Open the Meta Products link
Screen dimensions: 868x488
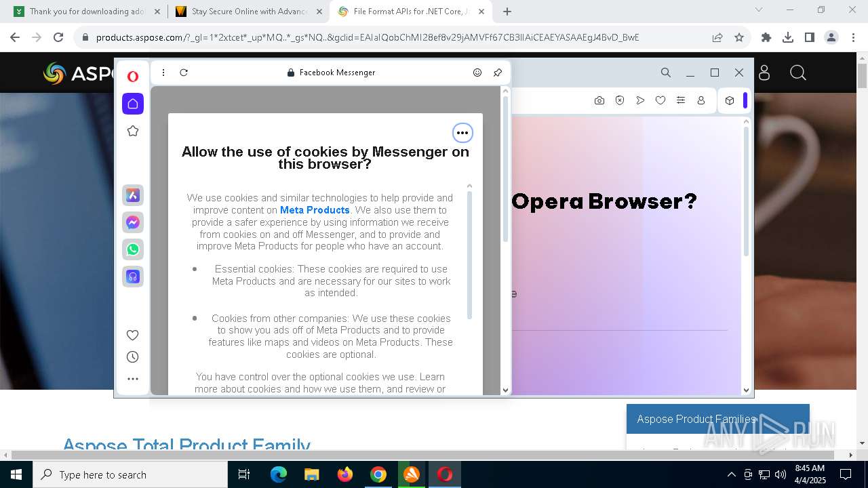click(315, 210)
